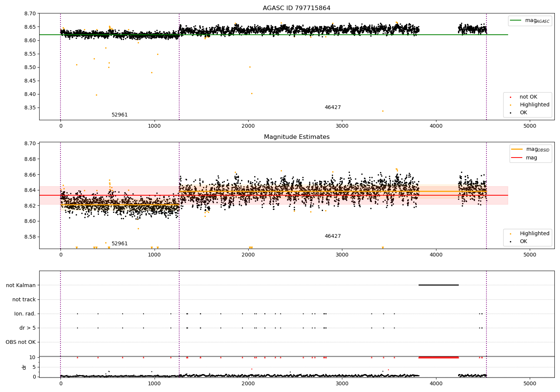Click the dense red triangle band at dr 10
The width and height of the screenshot is (560, 392).
(439, 358)
